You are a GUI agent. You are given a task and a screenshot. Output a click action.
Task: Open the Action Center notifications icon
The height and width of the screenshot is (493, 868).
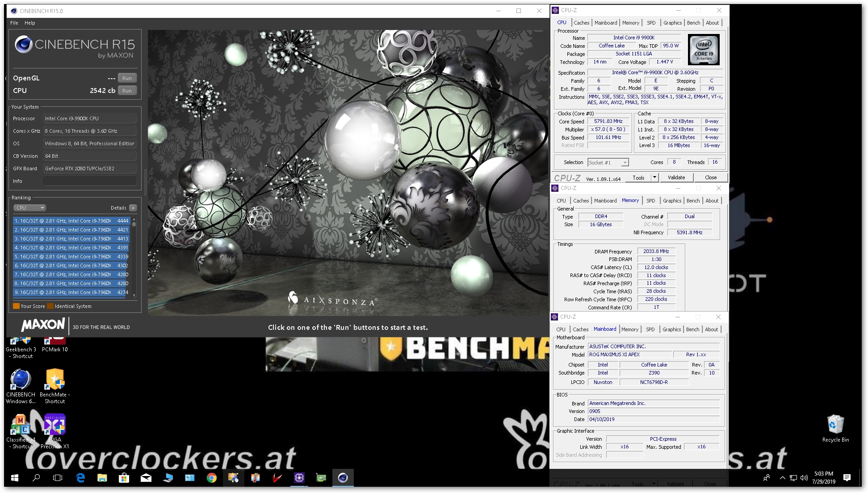847,478
